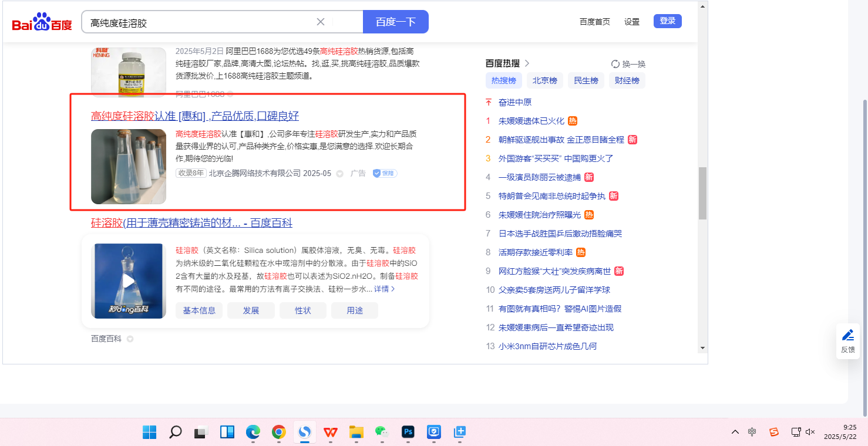
Task: Click the 登录 login button
Action: coord(667,21)
